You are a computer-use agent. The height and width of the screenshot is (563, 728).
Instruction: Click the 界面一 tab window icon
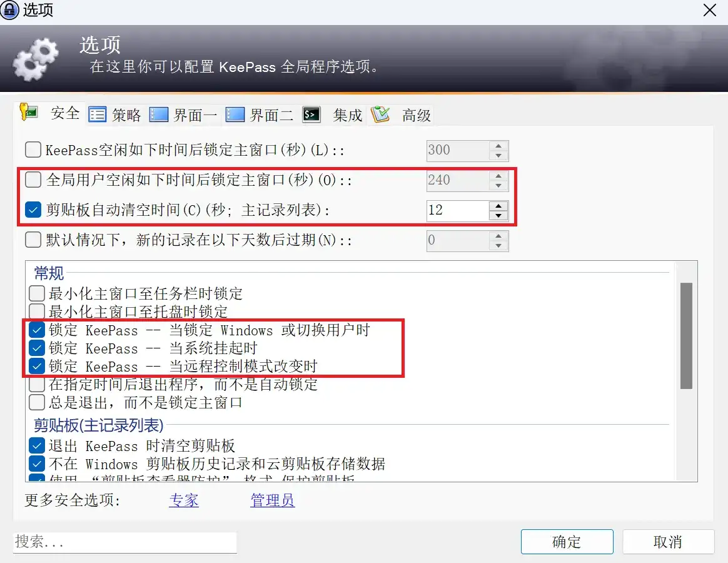point(159,114)
